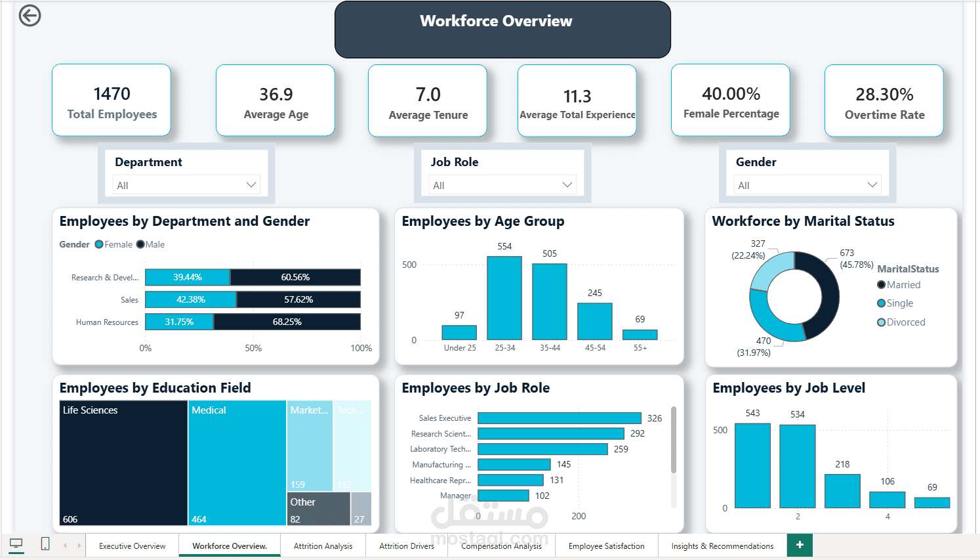Click the 35-44 age group bar
Viewport: 980px width, 560px height.
[x=550, y=302]
